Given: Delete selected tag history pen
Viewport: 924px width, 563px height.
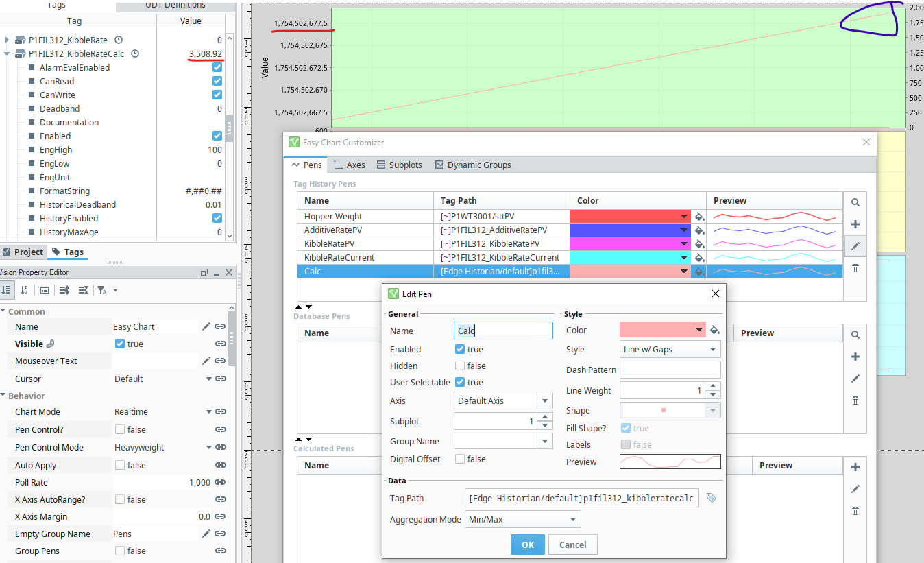Looking at the screenshot, I should tap(855, 268).
